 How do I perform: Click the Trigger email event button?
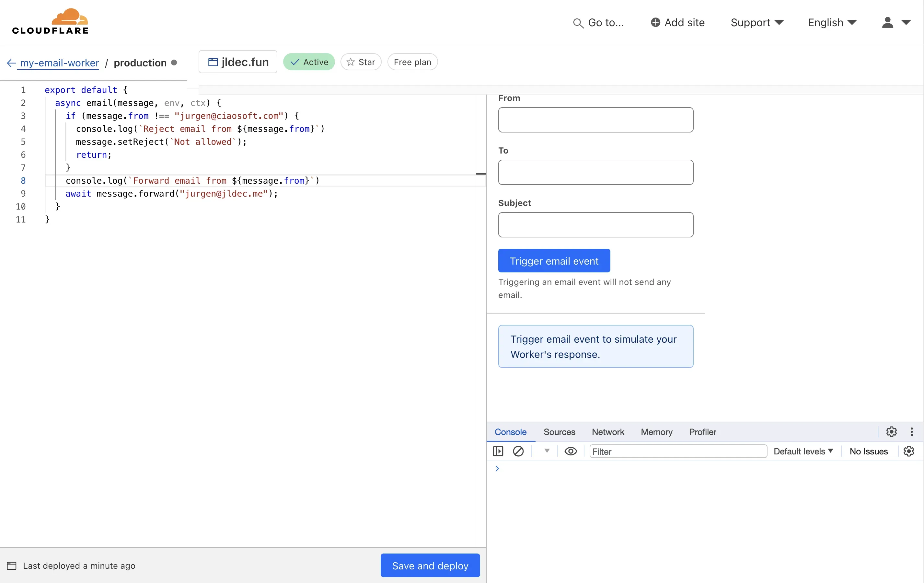pos(554,260)
